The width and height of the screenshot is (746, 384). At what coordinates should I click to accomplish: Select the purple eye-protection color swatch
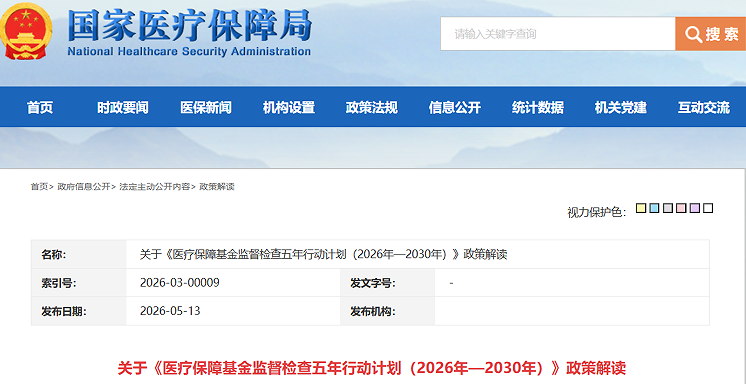click(x=695, y=208)
